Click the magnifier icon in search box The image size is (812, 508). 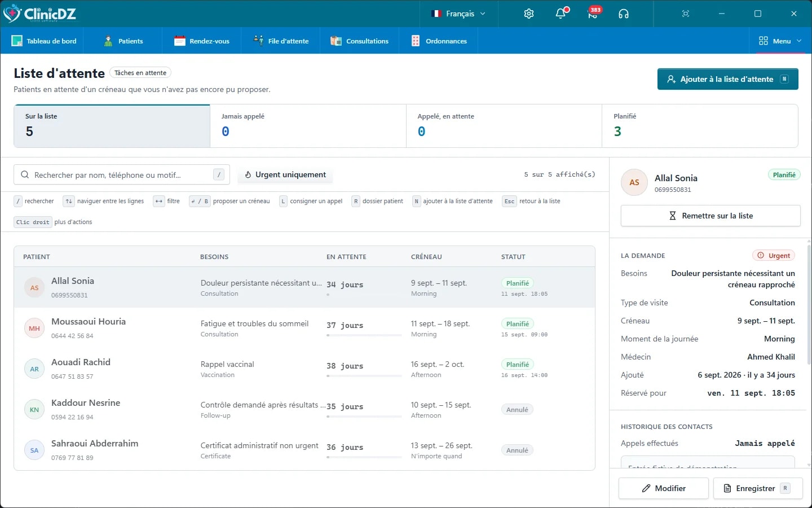tap(25, 175)
